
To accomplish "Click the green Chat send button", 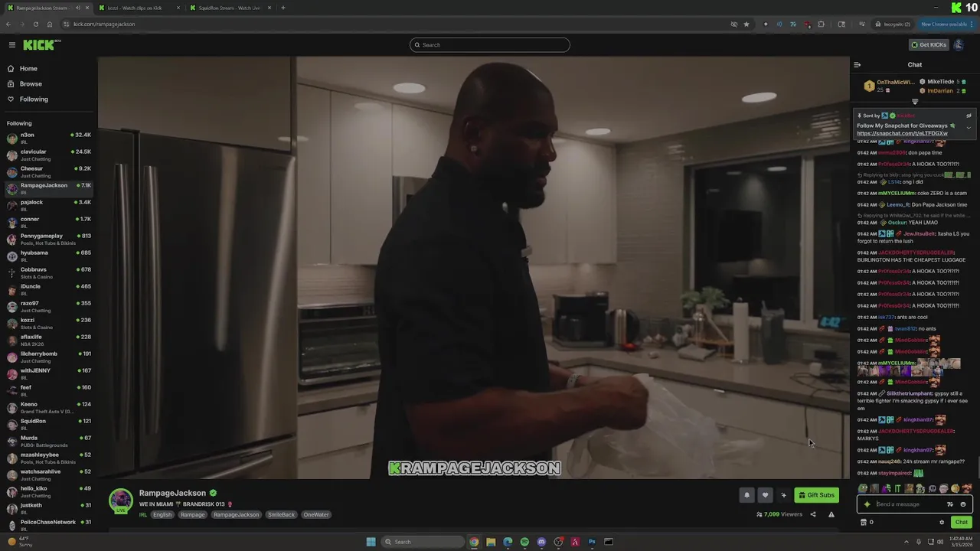I will coord(961,522).
